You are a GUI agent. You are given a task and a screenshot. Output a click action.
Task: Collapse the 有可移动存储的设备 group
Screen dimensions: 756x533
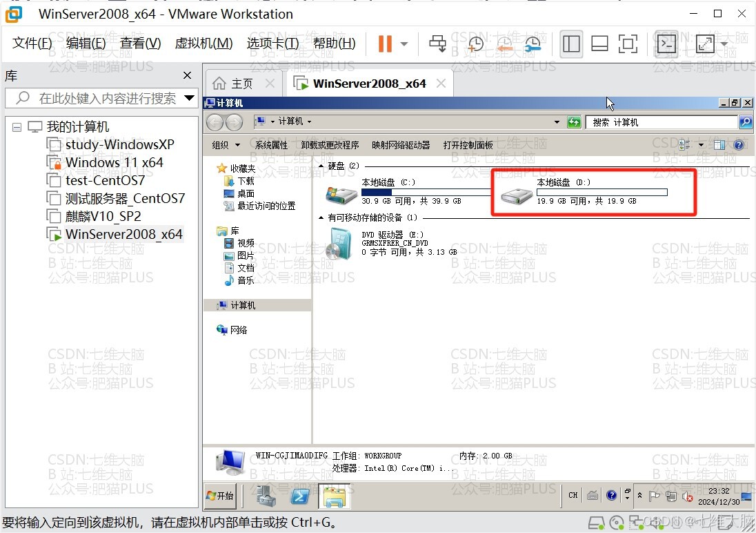(321, 218)
